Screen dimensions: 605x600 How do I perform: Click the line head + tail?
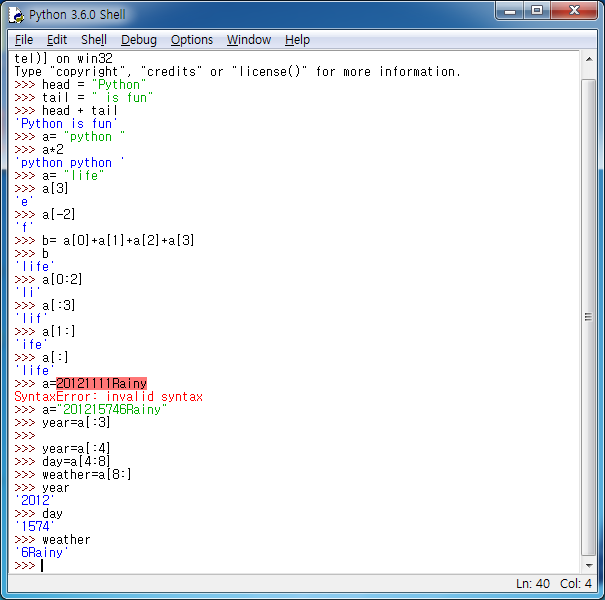tap(66, 111)
